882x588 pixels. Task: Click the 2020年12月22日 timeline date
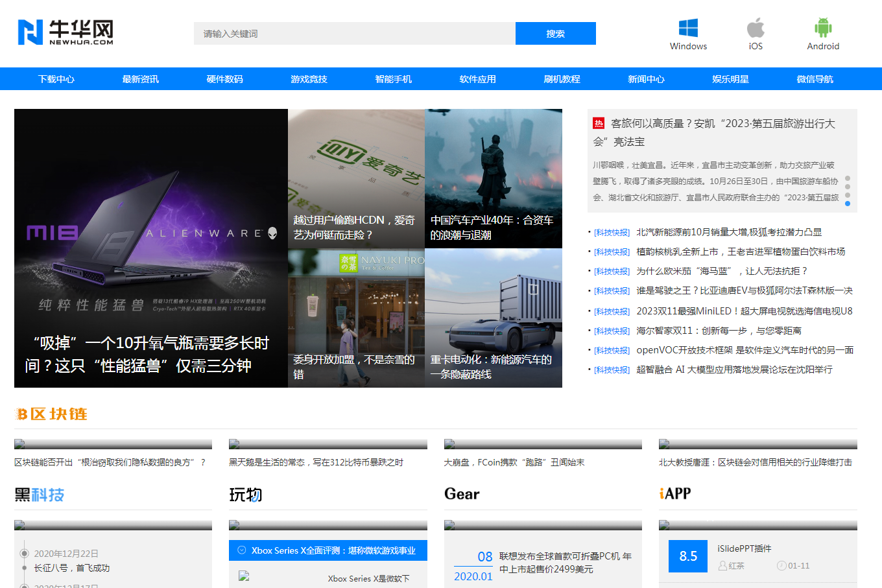(66, 554)
